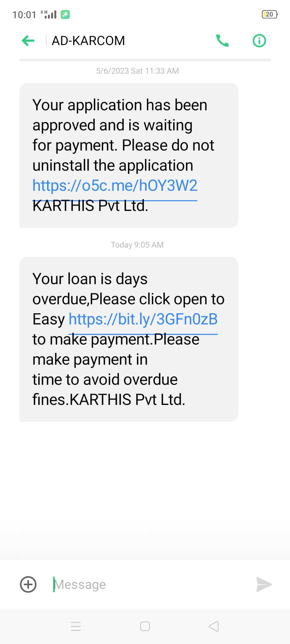Tap the send arrow icon
This screenshot has height=644, width=290.
pos(264,584)
